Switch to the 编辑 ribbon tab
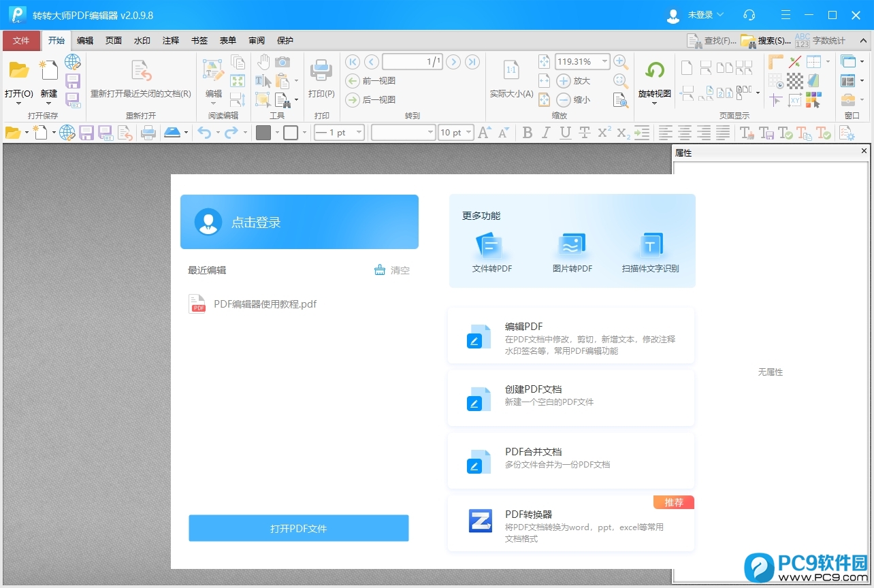874x588 pixels. click(x=85, y=41)
